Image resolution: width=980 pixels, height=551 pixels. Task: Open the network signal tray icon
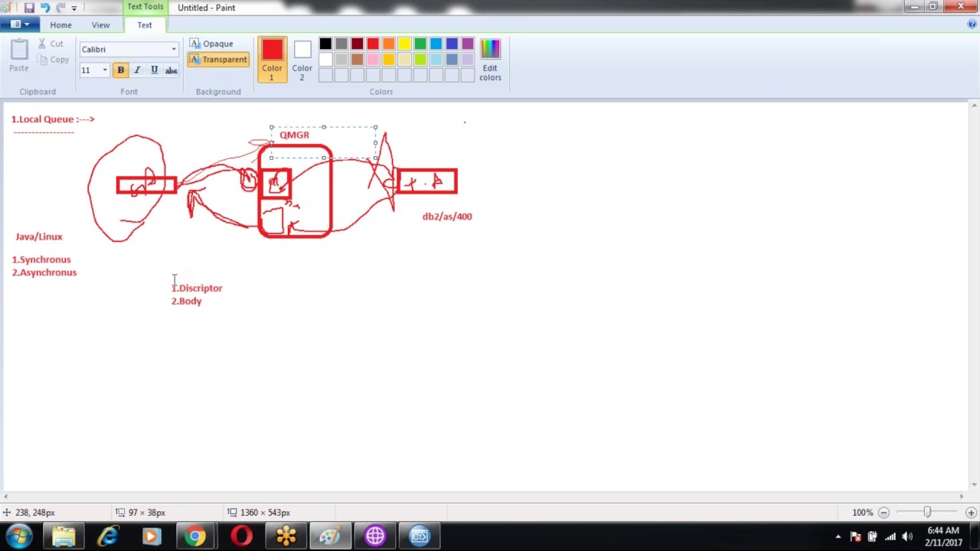pyautogui.click(x=890, y=536)
